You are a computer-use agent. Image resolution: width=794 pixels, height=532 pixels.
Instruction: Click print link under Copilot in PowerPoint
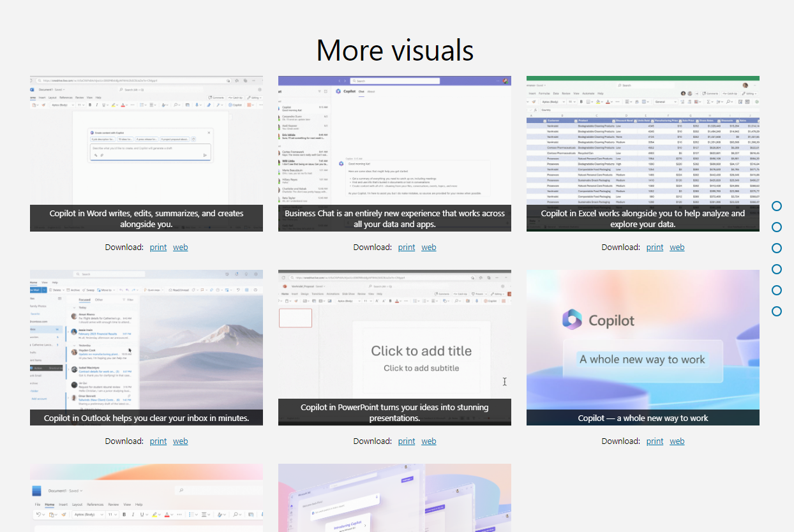[x=407, y=441]
